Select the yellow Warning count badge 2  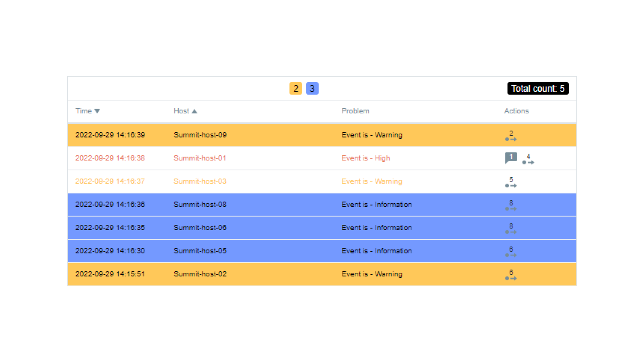[x=296, y=88]
